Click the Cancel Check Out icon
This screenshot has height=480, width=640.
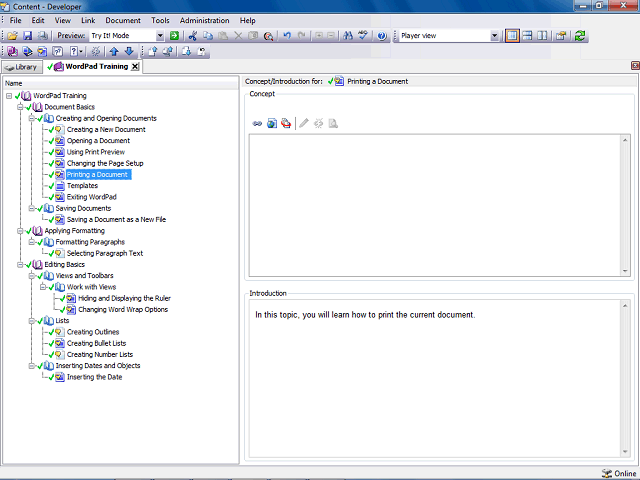click(202, 51)
